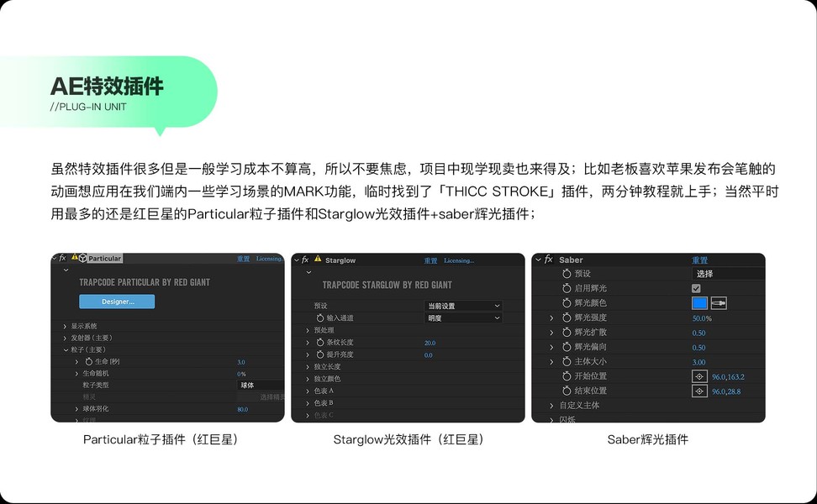
Task: Click the 生命随机 value 0%
Action: coord(241,374)
